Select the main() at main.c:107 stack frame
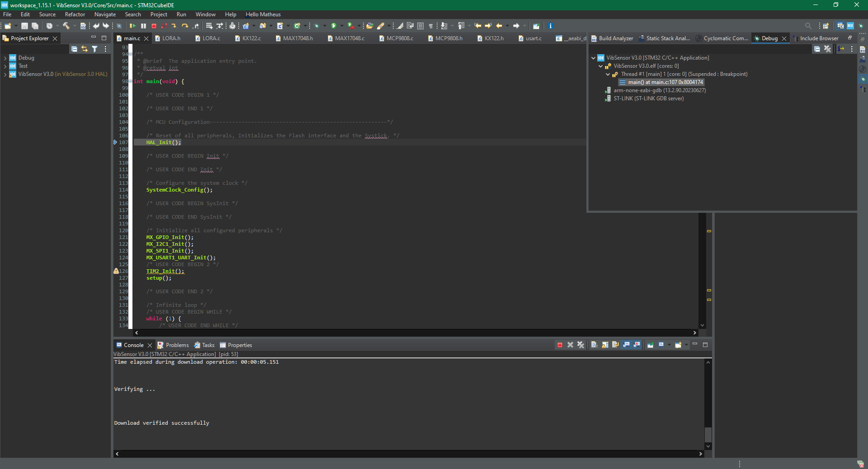The height and width of the screenshot is (469, 868). click(x=665, y=82)
